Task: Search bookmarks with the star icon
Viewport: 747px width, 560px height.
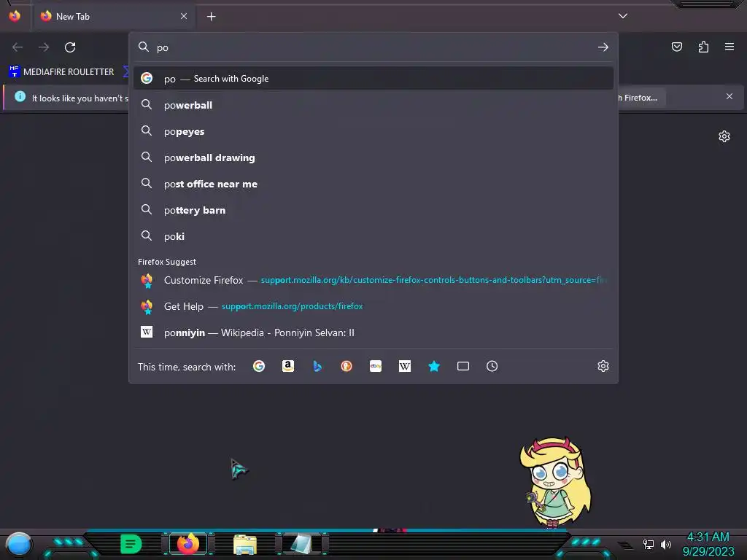Action: coord(434,366)
